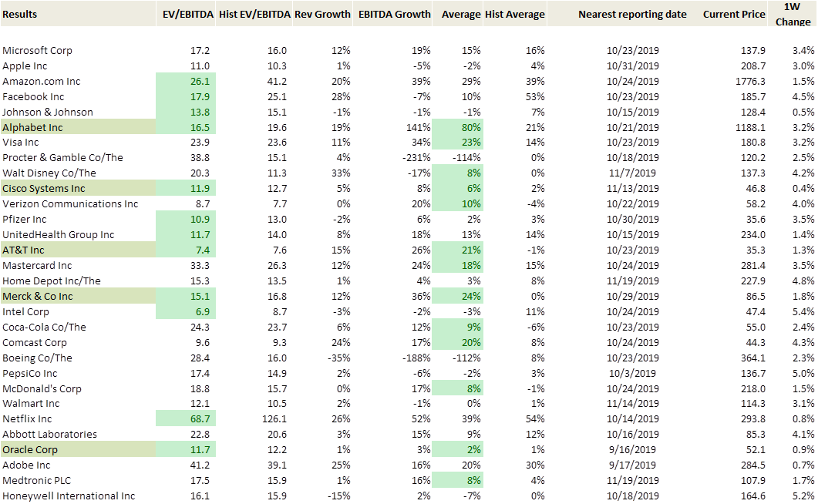Select the Honeywell International Inc cell
The image size is (818, 504).
(69, 496)
